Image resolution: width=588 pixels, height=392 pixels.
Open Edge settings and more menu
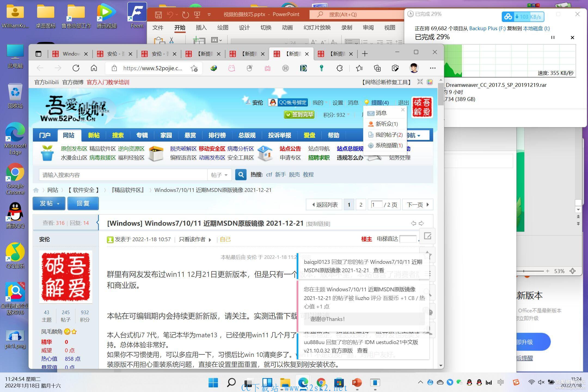(x=433, y=68)
